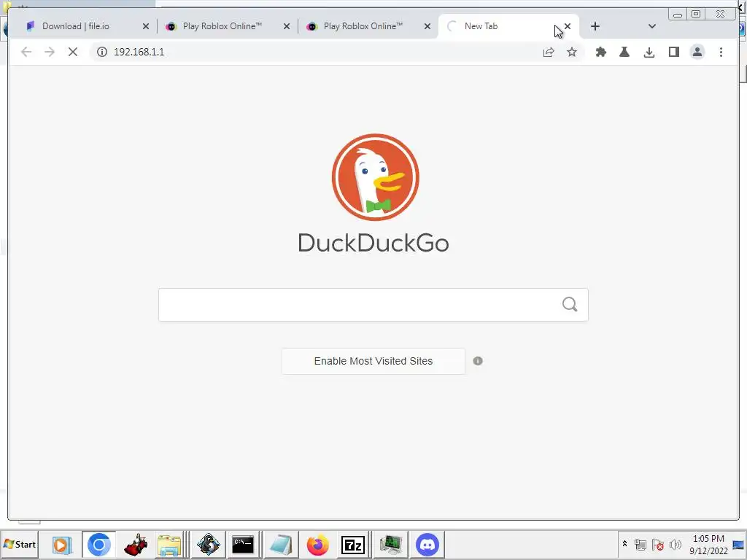Go back to the previous page
Screen dimensions: 747x560
[26, 52]
